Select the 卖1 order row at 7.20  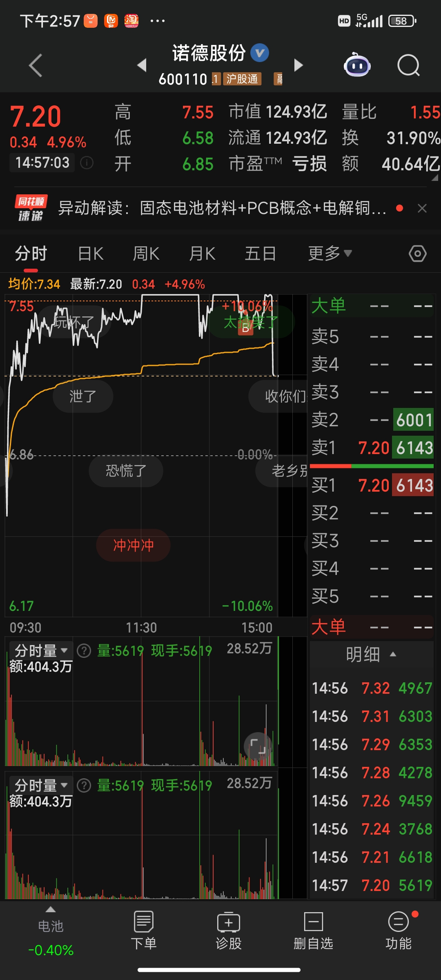click(x=372, y=448)
